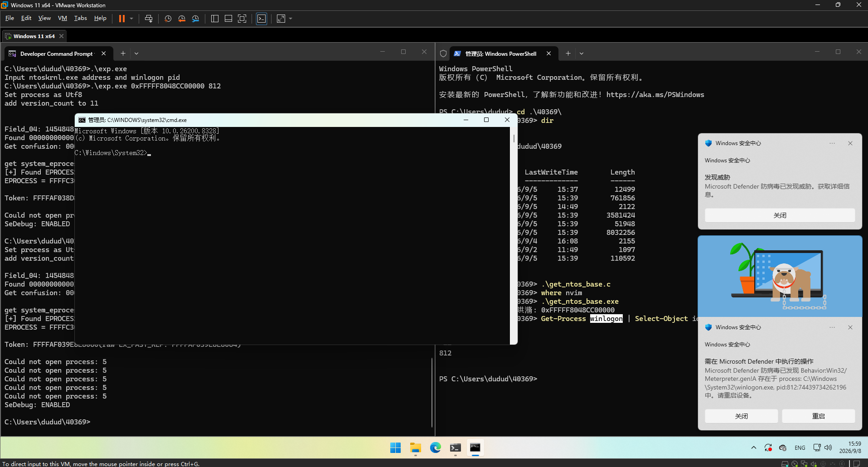Pause the virtual machine using the orange button
The width and height of the screenshot is (868, 467).
[x=122, y=19]
